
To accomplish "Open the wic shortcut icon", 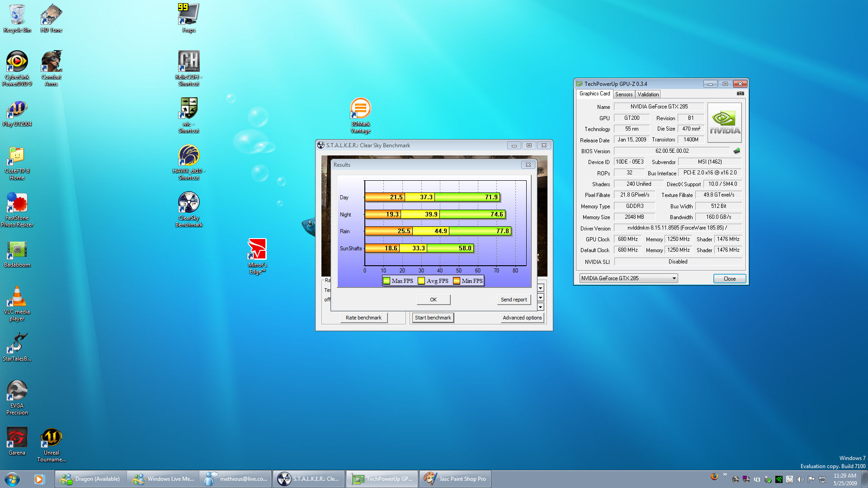I will [189, 115].
